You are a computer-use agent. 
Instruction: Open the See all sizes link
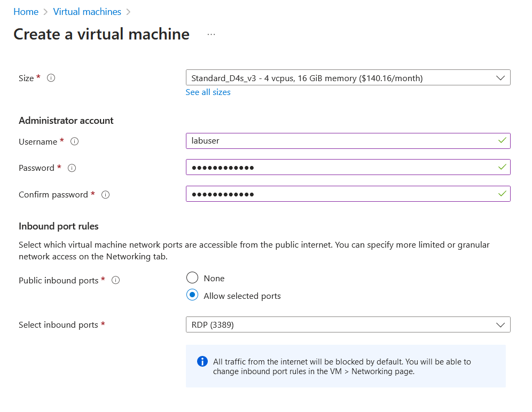pos(208,92)
